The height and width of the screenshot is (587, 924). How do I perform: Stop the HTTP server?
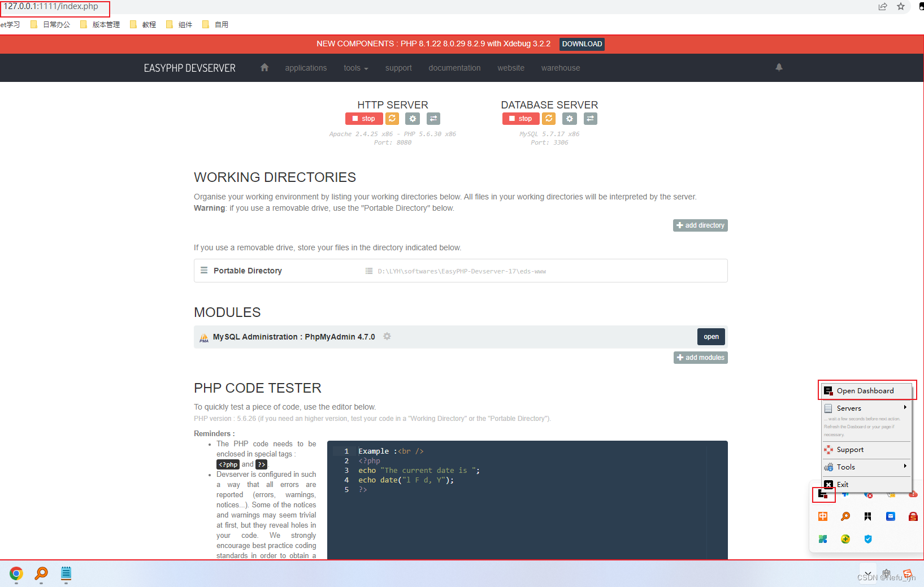pos(363,119)
